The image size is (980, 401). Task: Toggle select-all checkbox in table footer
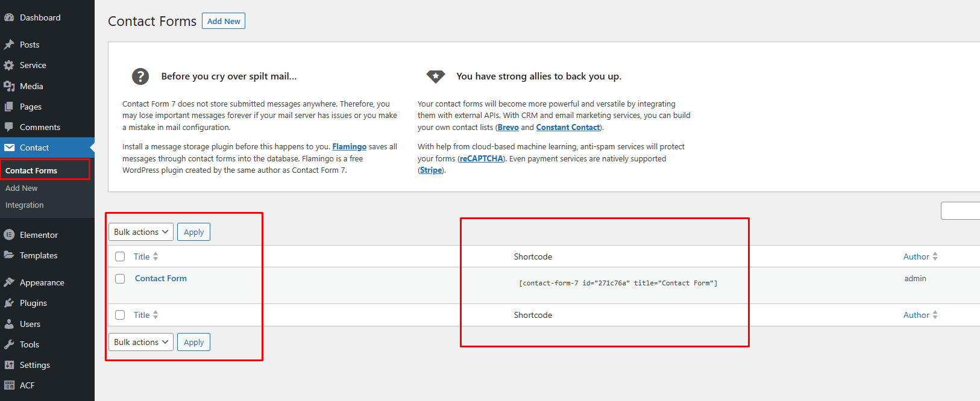[x=120, y=315]
